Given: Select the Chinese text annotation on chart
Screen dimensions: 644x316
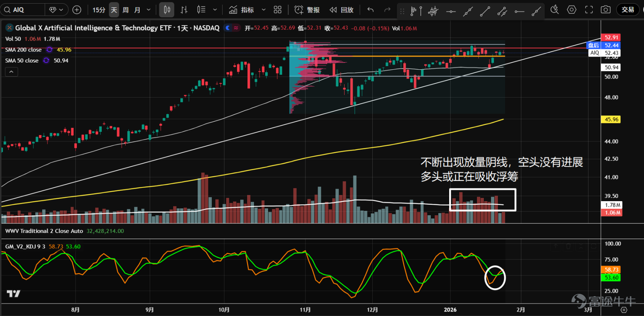Looking at the screenshot, I should coord(502,169).
